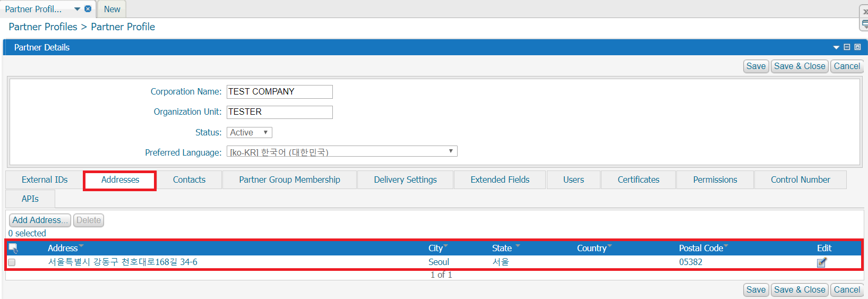The height and width of the screenshot is (299, 868).
Task: Click the bottom Save button
Action: point(756,290)
